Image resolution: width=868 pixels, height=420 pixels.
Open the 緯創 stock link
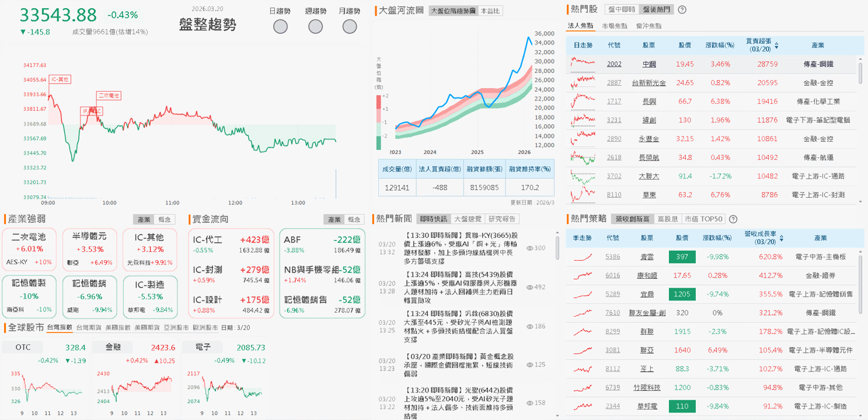coord(649,120)
